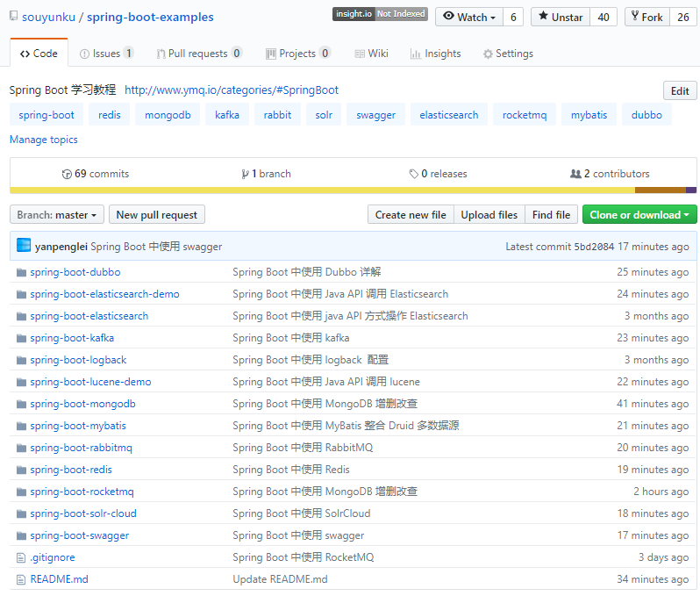Open the Insights tab

436,54
